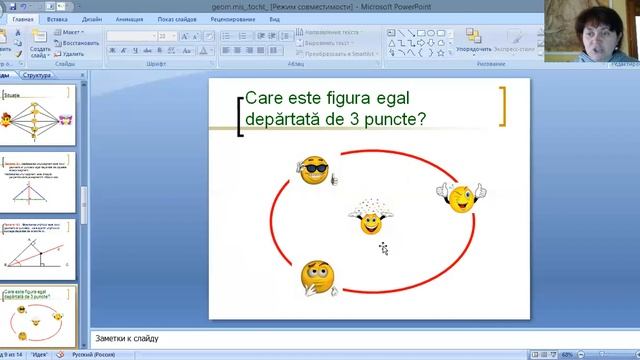Toggle Strikethrough abc formatting
Viewport: 640px width, 360px height.
[147, 51]
